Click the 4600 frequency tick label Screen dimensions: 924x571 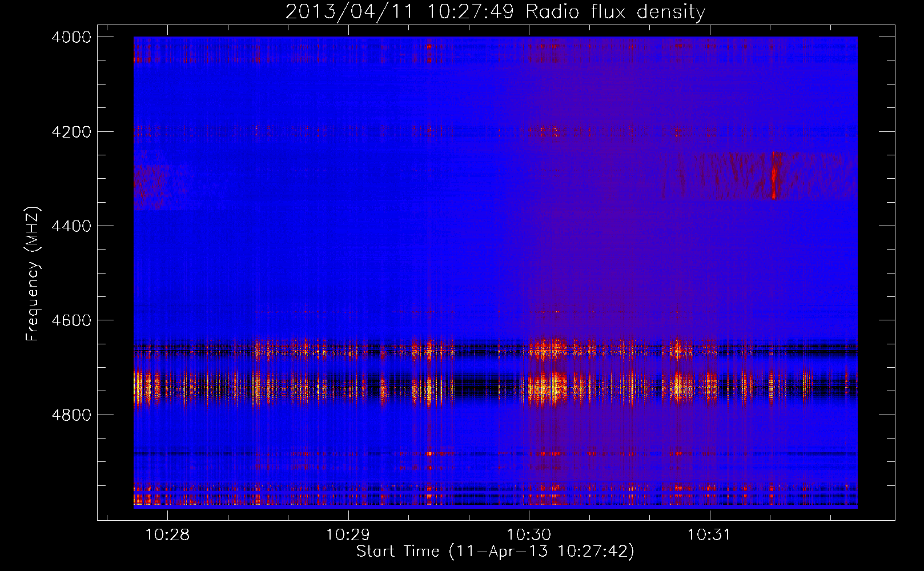(71, 320)
